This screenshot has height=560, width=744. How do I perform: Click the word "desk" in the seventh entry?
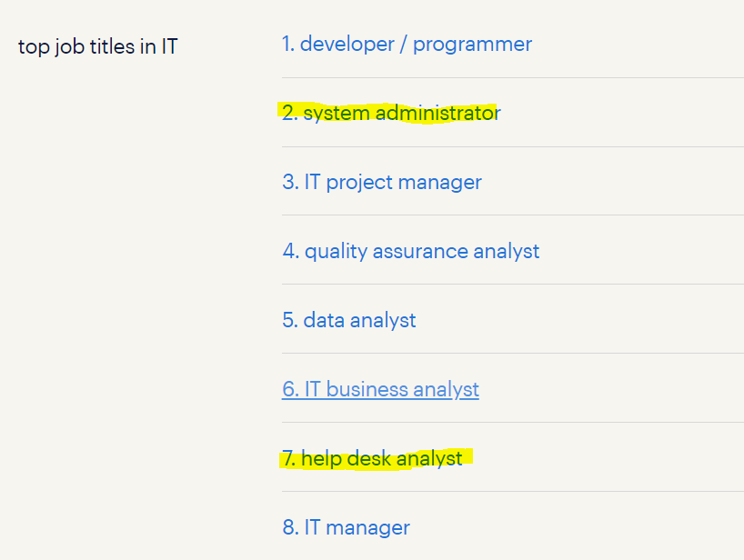[369, 458]
